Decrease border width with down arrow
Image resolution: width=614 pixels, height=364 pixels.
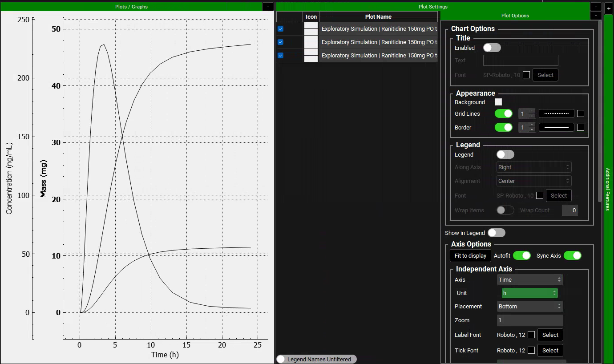[x=532, y=130]
